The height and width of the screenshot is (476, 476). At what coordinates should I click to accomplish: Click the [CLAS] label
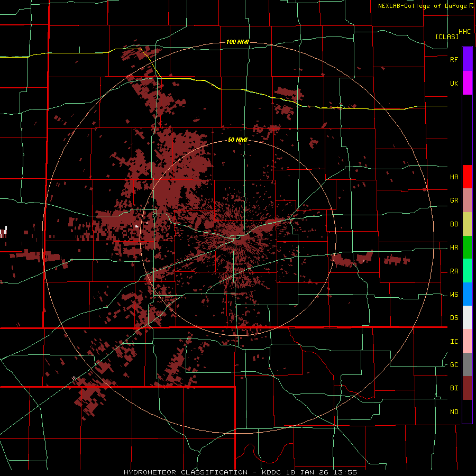point(446,36)
